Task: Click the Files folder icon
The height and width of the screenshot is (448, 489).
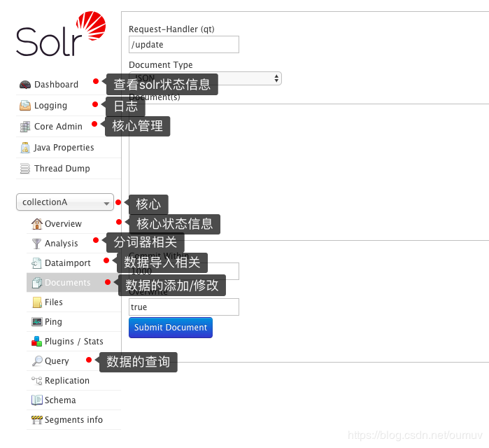Action: pyautogui.click(x=37, y=302)
